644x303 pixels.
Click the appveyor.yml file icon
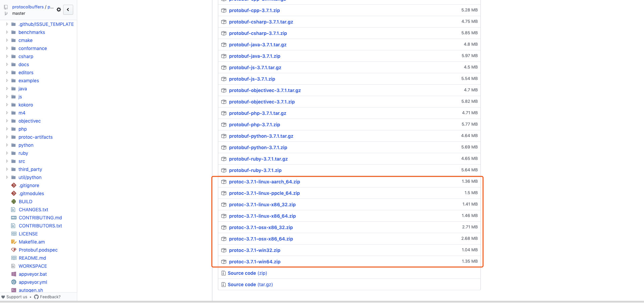14,282
